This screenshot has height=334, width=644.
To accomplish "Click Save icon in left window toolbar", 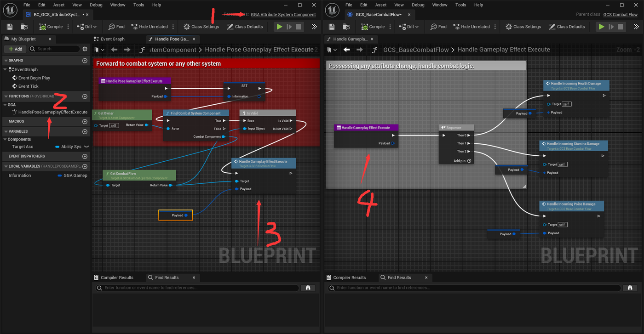I will pyautogui.click(x=10, y=27).
